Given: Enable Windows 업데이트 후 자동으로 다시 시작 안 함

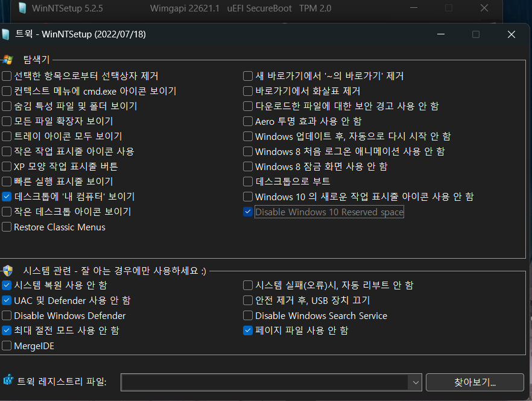Looking at the screenshot, I should pos(248,136).
